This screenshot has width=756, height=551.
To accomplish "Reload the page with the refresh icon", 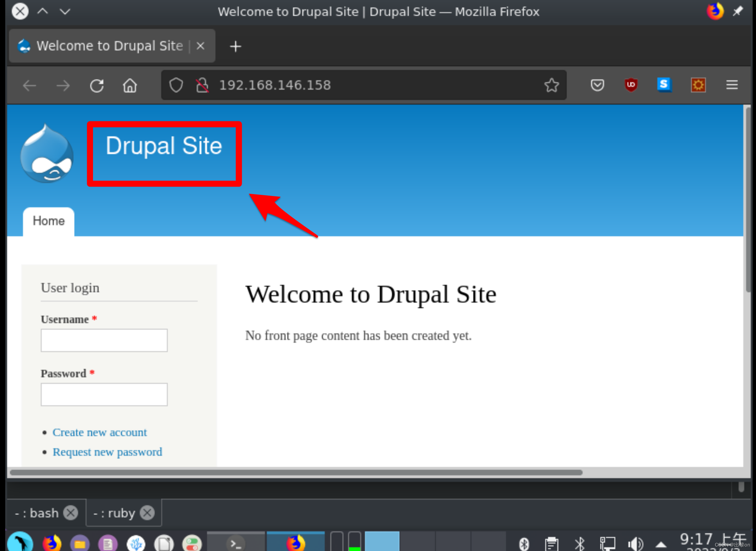I will (97, 85).
